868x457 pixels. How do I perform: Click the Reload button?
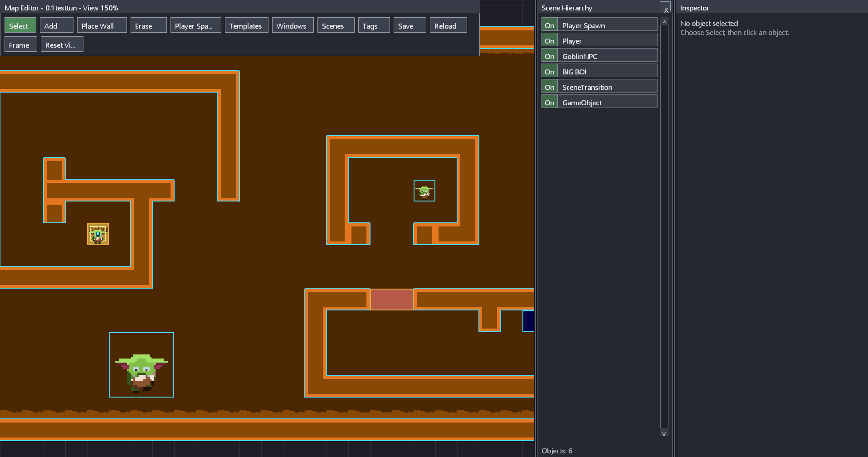click(x=449, y=25)
